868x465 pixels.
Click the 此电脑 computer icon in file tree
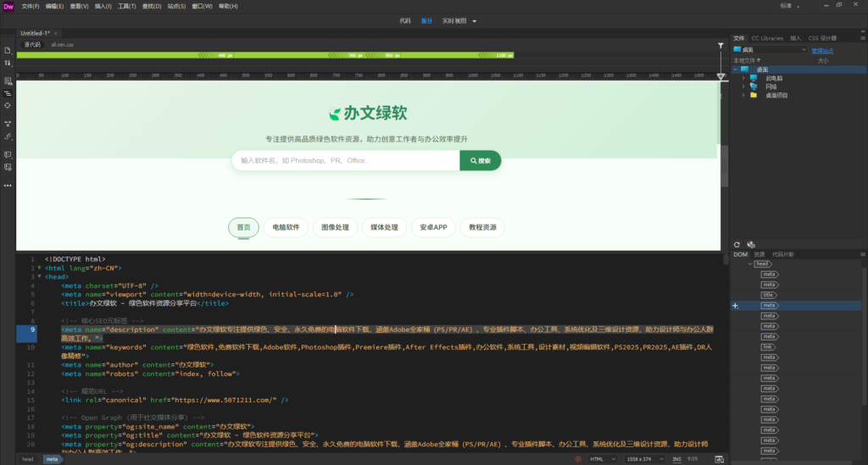[x=754, y=78]
